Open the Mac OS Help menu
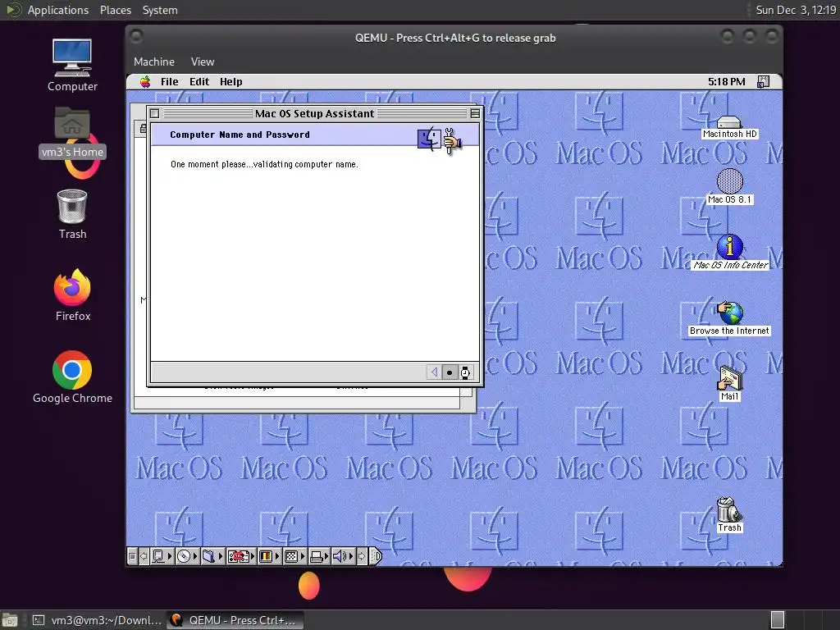Image resolution: width=840 pixels, height=630 pixels. click(x=231, y=82)
